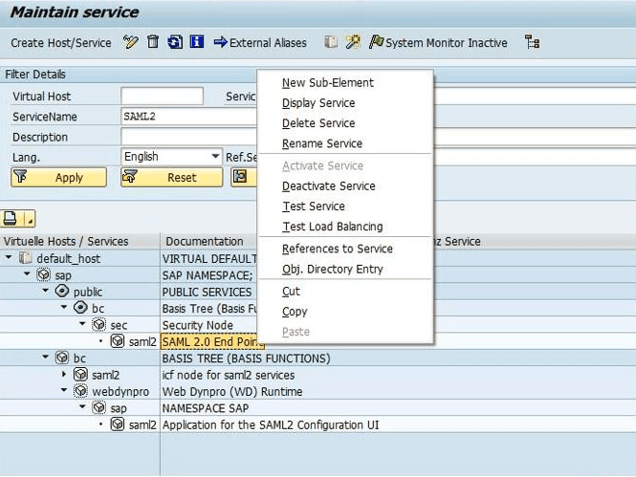Open the Lang. English dropdown
The height and width of the screenshot is (477, 636).
point(215,157)
